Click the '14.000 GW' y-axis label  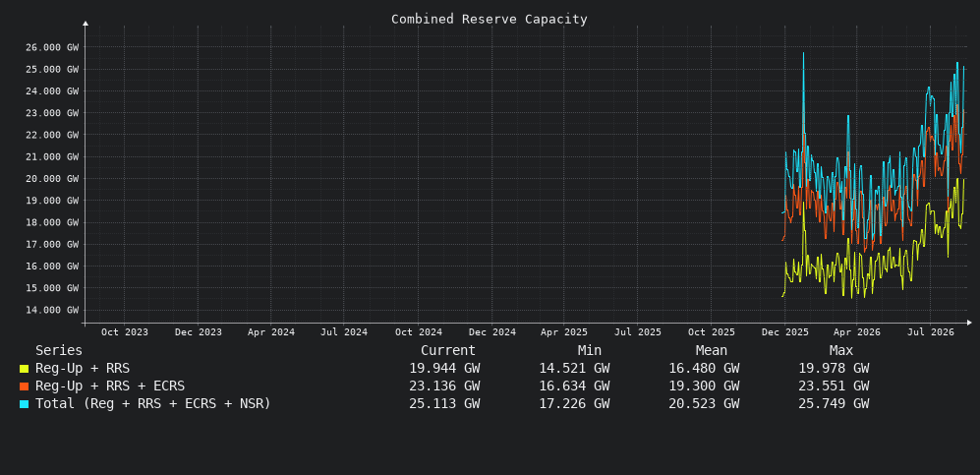click(52, 310)
